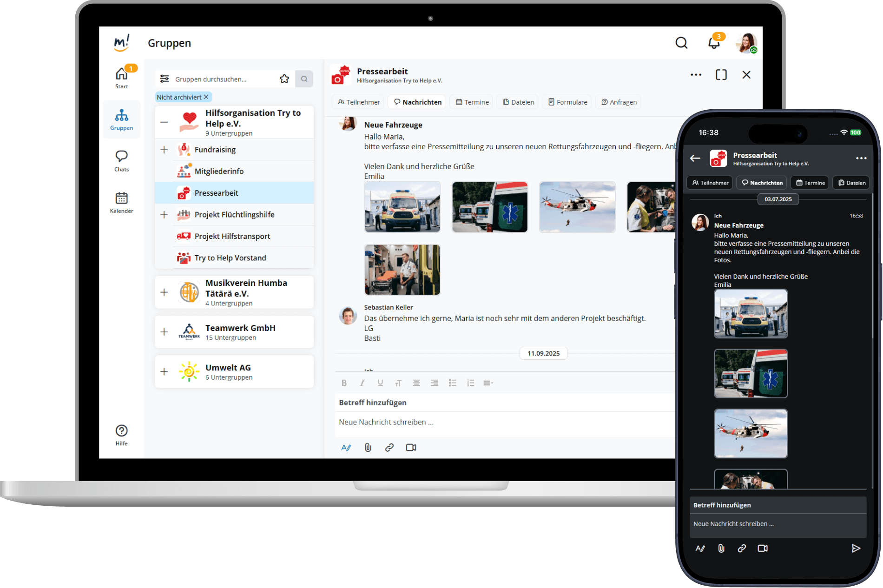Switch to the Termine tab
This screenshot has height=588, width=883.
[472, 102]
